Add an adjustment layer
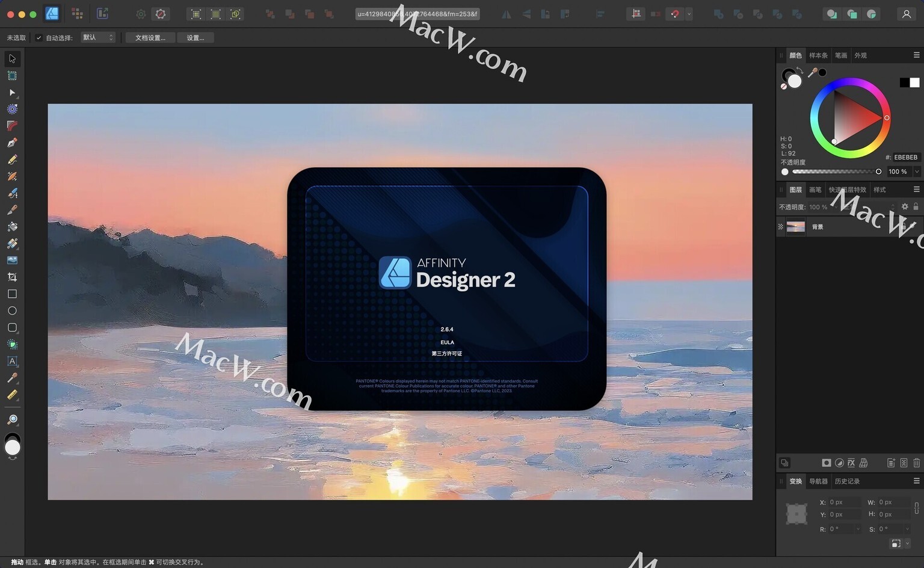 pyautogui.click(x=839, y=463)
